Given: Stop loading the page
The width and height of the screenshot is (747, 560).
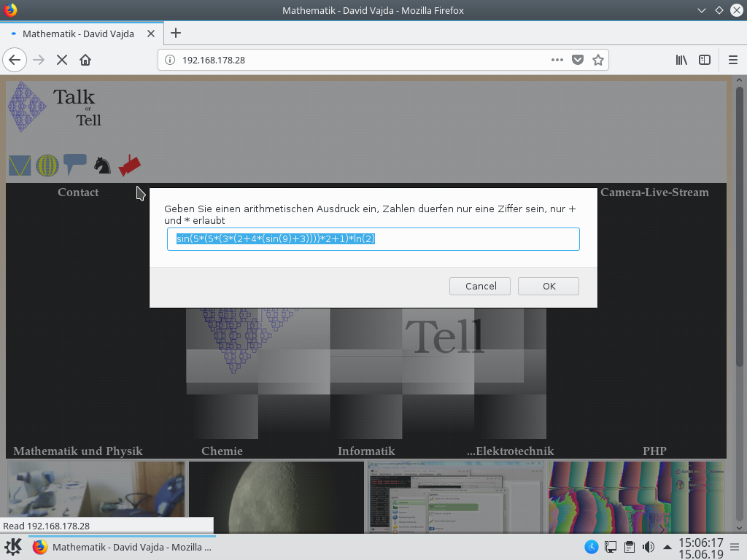Looking at the screenshot, I should 62,60.
